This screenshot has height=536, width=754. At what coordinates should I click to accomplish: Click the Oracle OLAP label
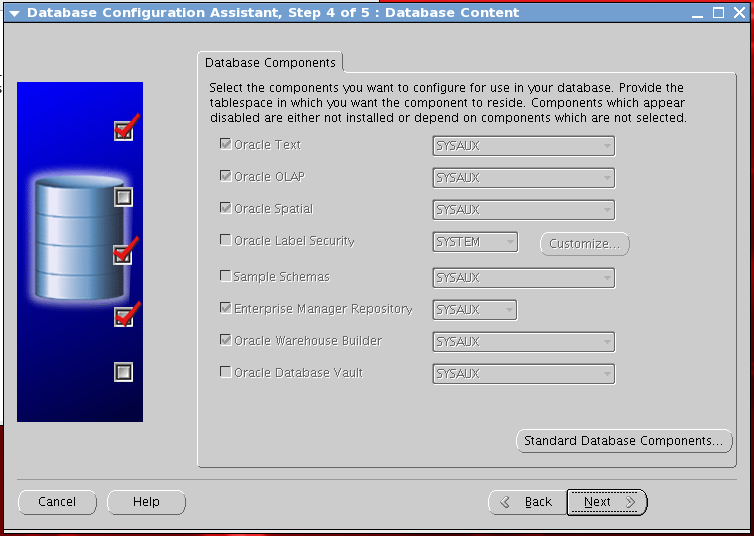(x=269, y=176)
